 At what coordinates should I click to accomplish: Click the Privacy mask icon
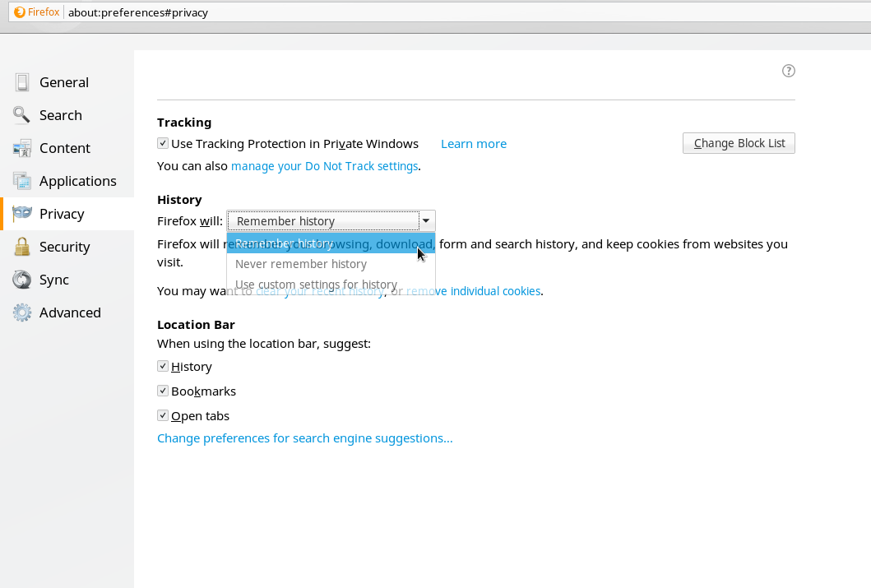point(22,213)
